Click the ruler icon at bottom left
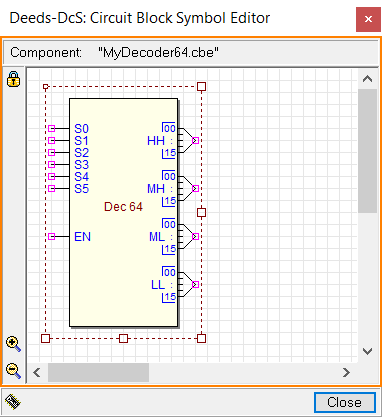Image resolution: width=382 pixels, height=417 pixels. (x=13, y=402)
